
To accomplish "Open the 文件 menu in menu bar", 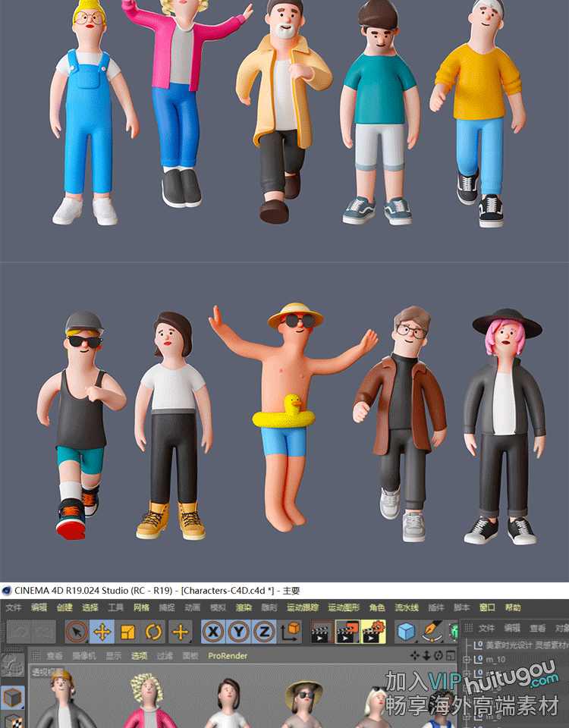I will click(x=14, y=607).
